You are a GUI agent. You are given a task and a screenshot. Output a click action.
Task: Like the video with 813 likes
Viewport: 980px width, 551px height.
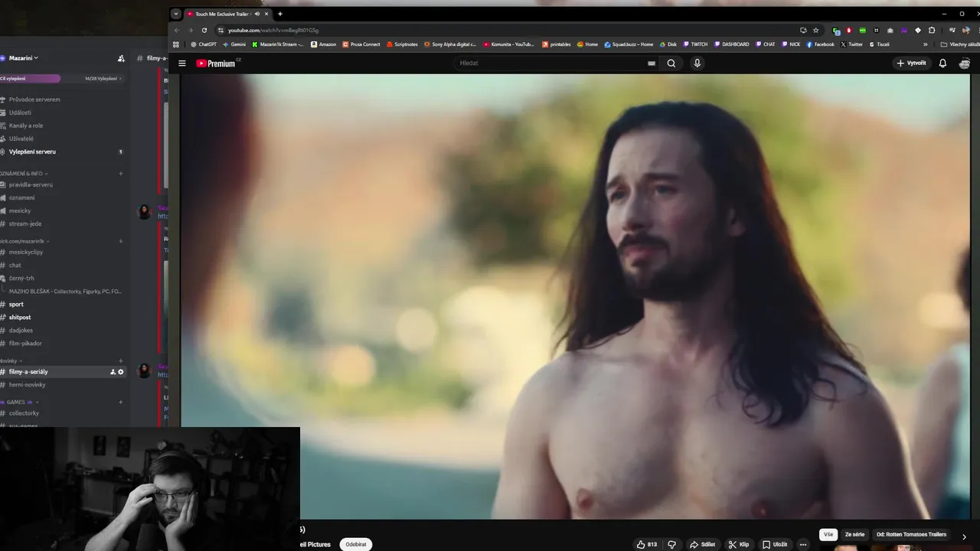point(646,544)
